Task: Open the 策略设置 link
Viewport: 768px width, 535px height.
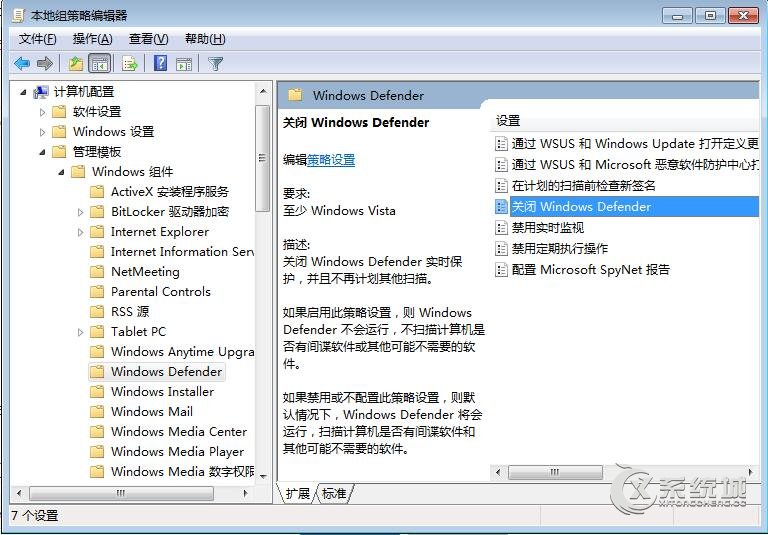Action: [331, 160]
